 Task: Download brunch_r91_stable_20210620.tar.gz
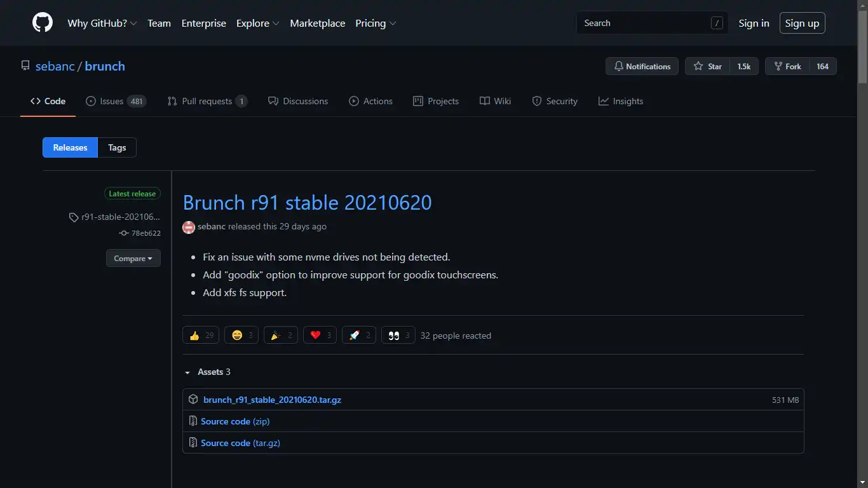272,400
